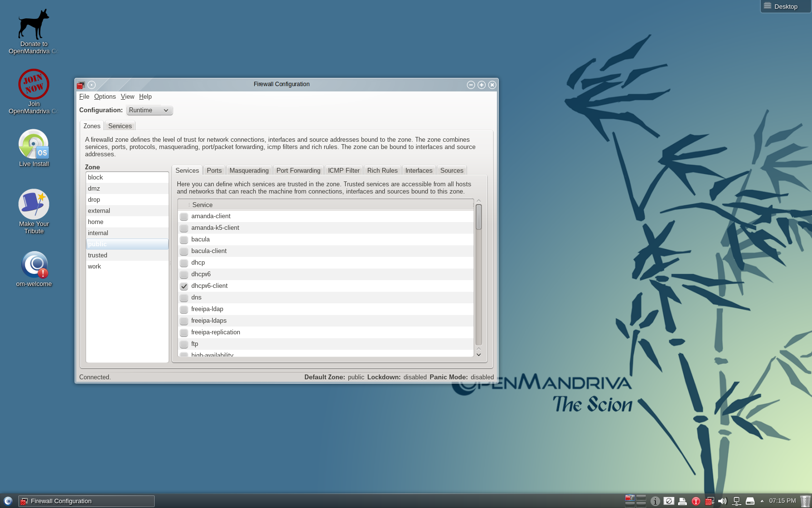812x508 pixels.
Task: Check the bacula service checkbox
Action: [x=184, y=239]
